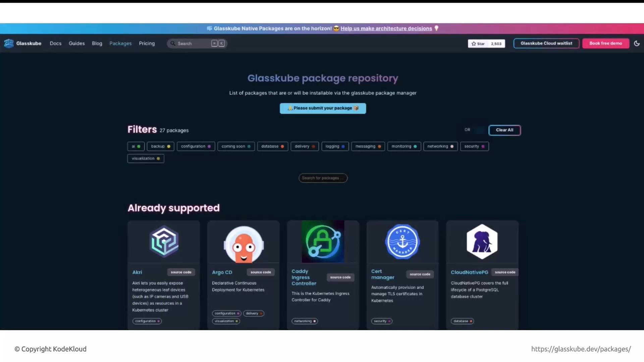Click the GitHub Star button
The width and height of the screenshot is (644, 362).
(x=478, y=44)
